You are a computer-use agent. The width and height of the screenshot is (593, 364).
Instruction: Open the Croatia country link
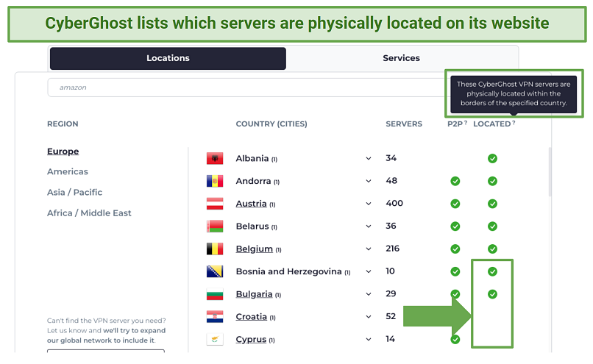coord(251,317)
